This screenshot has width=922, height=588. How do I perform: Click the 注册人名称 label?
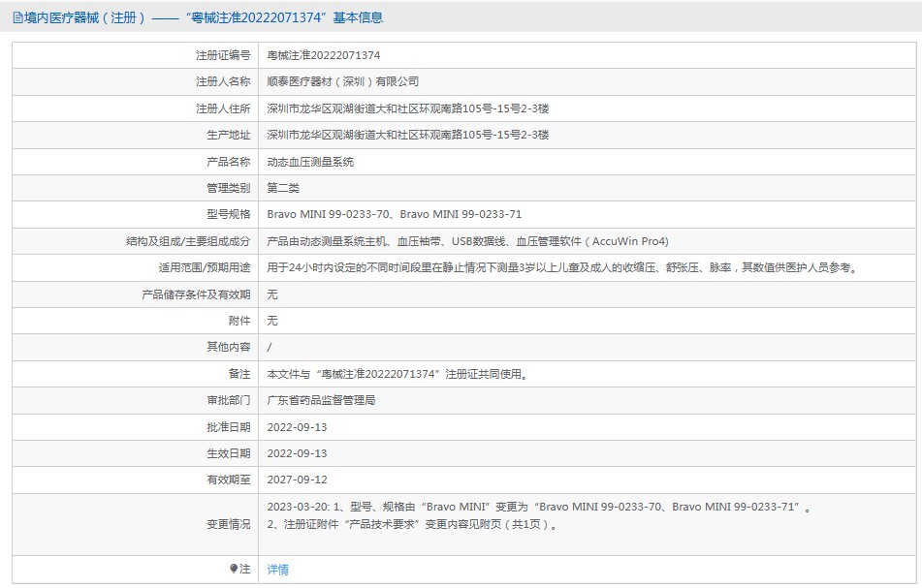[x=223, y=81]
